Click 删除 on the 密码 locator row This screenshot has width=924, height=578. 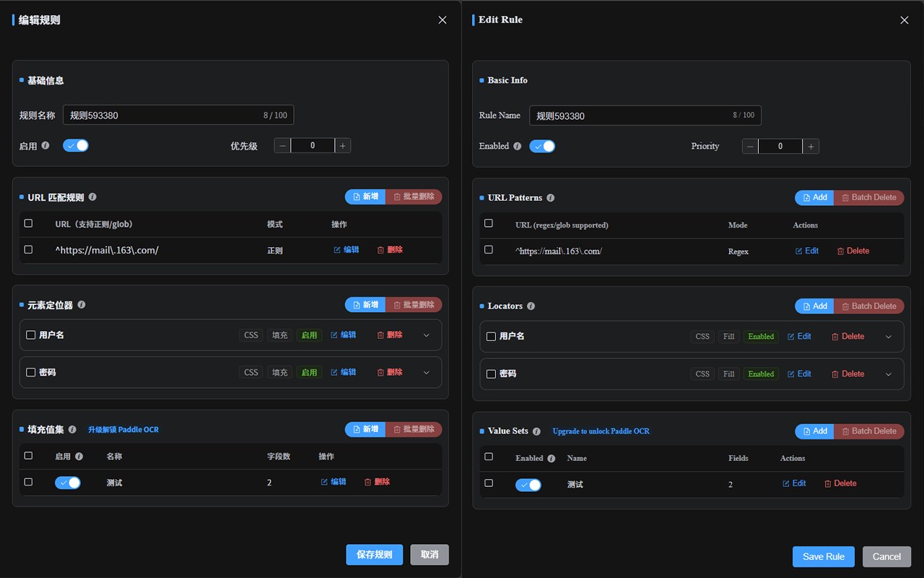pyautogui.click(x=390, y=373)
